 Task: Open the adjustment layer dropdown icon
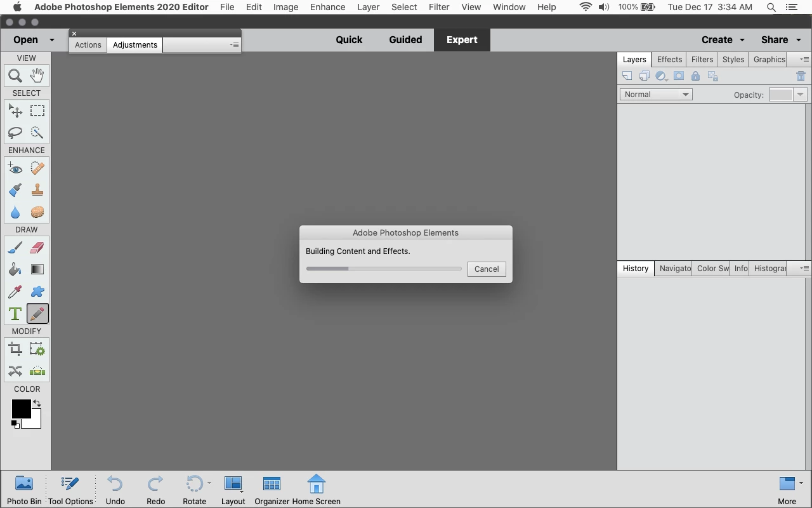click(662, 76)
